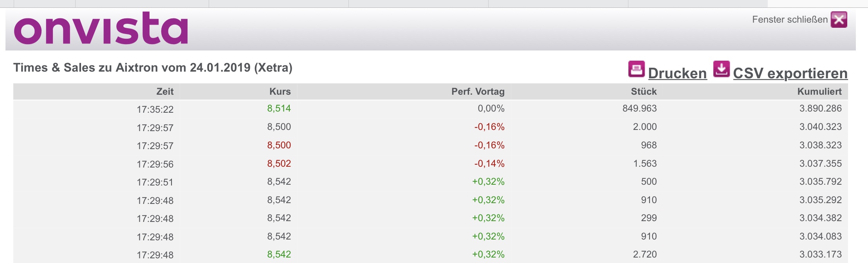Image resolution: width=868 pixels, height=263 pixels.
Task: Click the -0,14% performance value
Action: [x=489, y=164]
